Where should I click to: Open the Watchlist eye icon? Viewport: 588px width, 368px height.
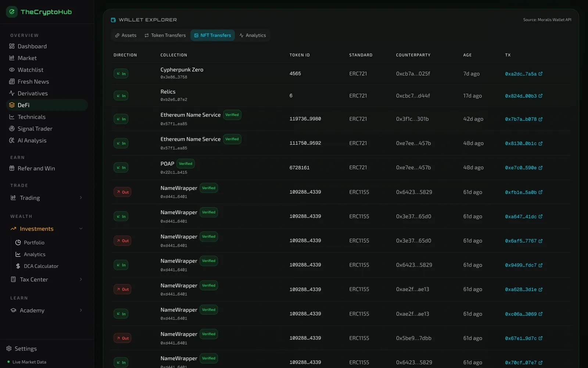coord(12,70)
